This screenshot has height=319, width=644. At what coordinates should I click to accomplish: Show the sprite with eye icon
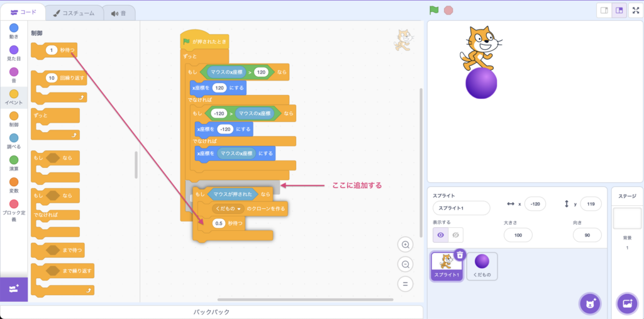tap(440, 235)
